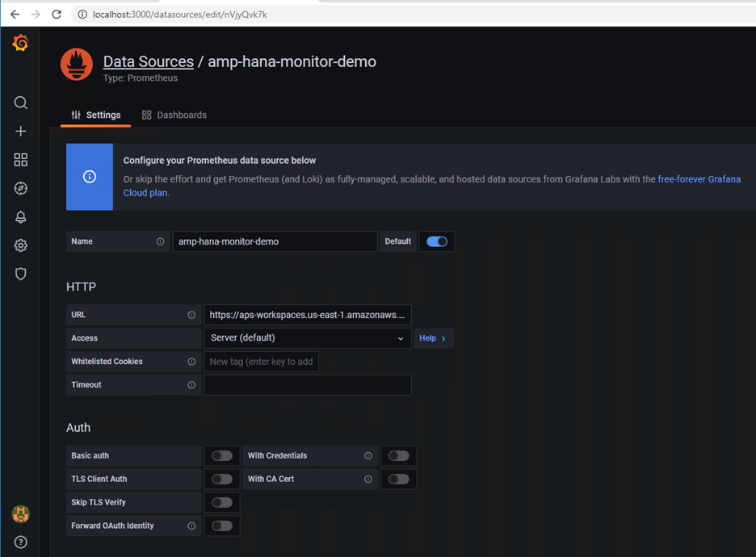Open the Data Sources breadcrumb link
The width and height of the screenshot is (756, 557).
[149, 61]
